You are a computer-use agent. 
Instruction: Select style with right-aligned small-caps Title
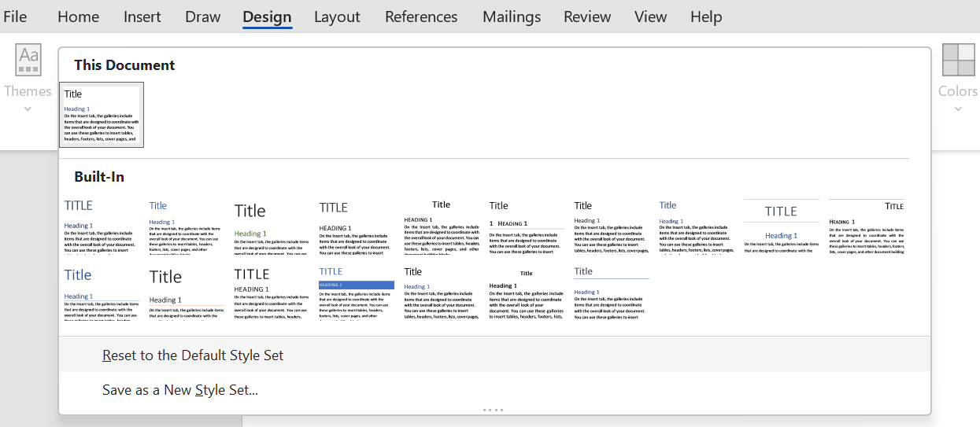point(867,226)
